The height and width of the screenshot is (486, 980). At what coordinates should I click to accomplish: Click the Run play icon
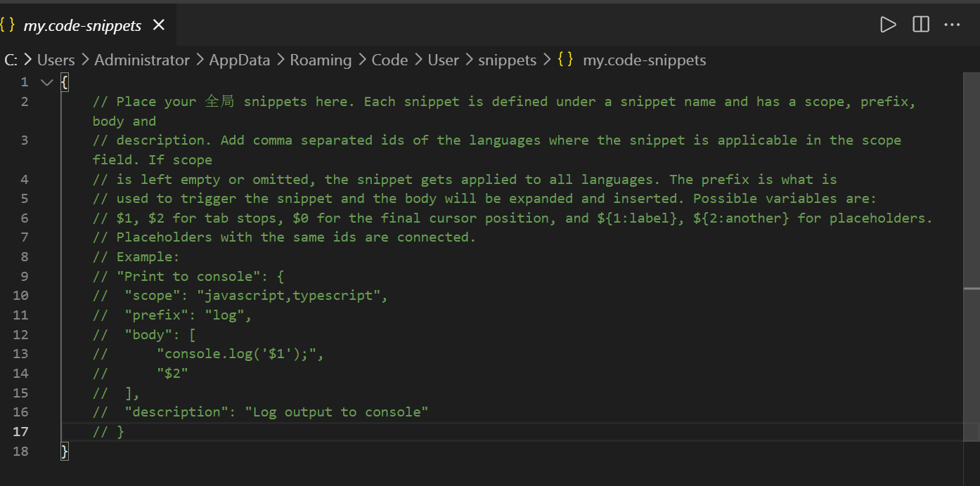888,25
